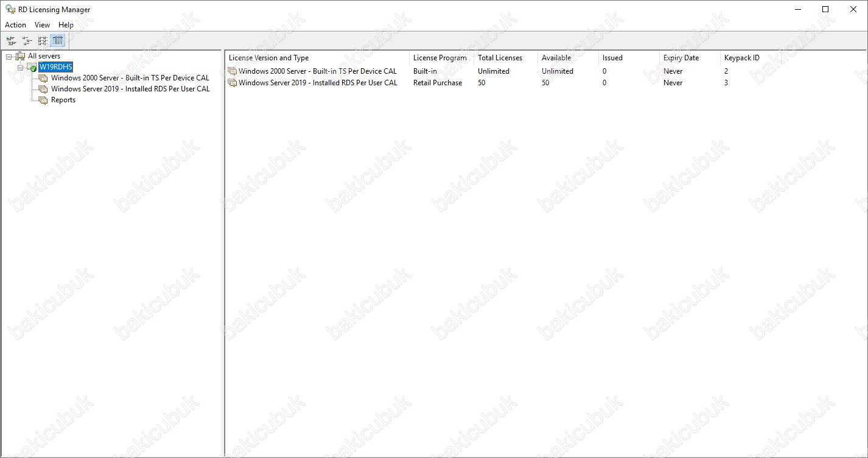Open the Action menu

pos(16,25)
